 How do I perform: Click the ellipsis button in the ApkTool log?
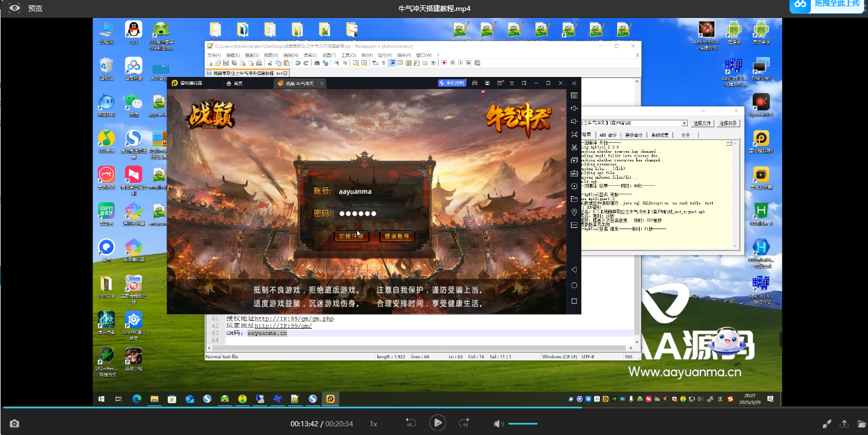(x=729, y=142)
